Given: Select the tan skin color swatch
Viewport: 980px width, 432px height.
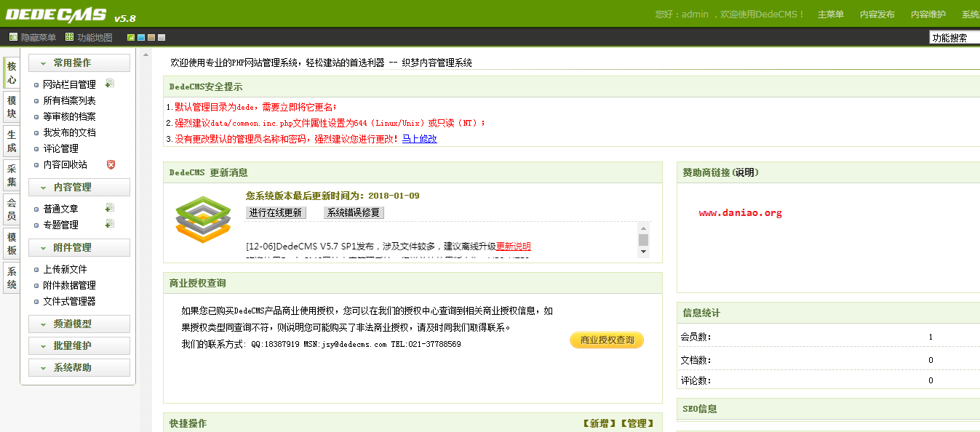Looking at the screenshot, I should pos(151,37).
